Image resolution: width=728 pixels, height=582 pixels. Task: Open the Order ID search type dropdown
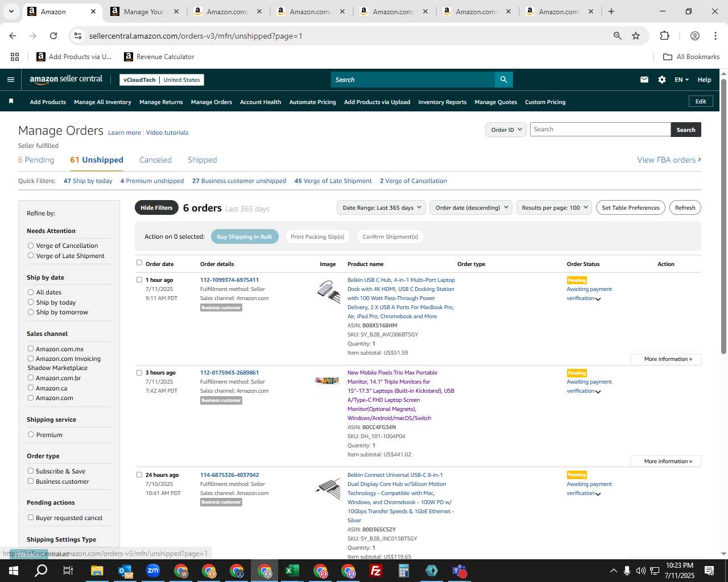click(x=506, y=130)
